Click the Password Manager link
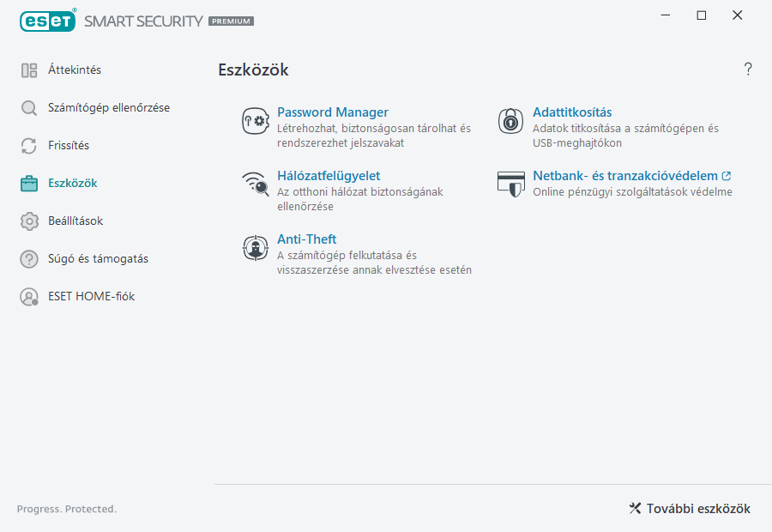This screenshot has height=532, width=772. 333,112
